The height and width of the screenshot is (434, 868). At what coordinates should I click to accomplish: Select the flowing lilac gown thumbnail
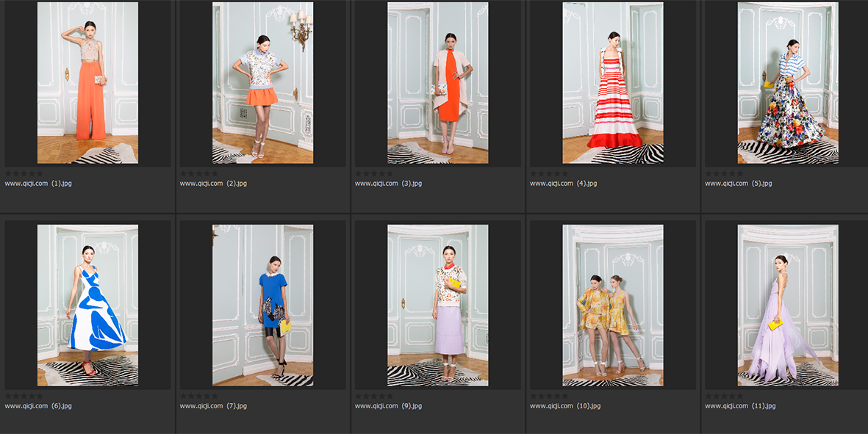tap(788, 305)
